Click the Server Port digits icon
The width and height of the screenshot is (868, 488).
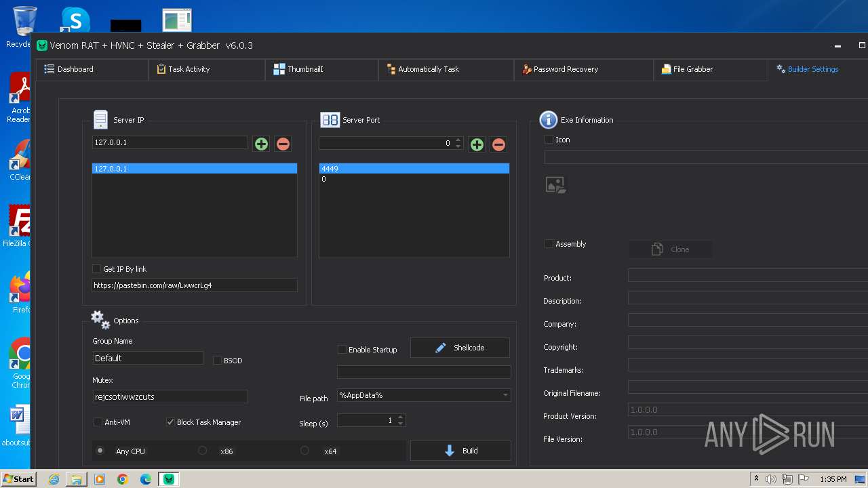[330, 120]
